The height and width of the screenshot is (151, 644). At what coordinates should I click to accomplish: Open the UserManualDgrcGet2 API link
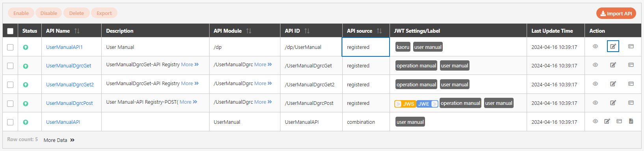(70, 84)
